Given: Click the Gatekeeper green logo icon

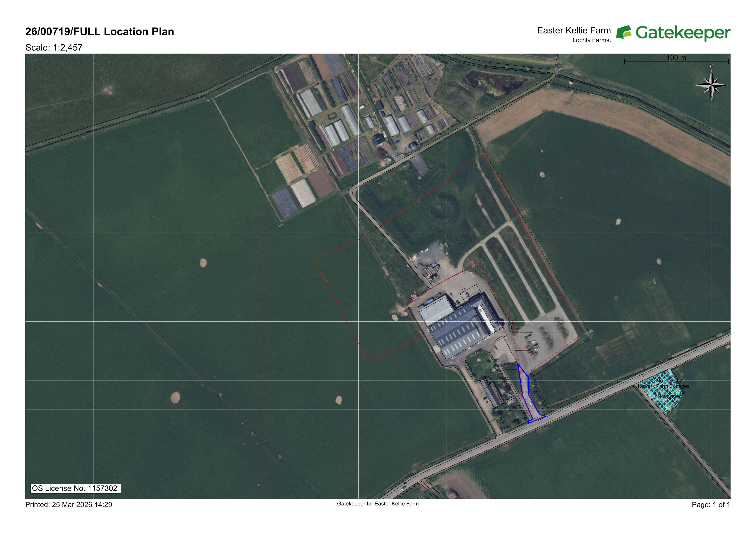Looking at the screenshot, I should pos(624,32).
